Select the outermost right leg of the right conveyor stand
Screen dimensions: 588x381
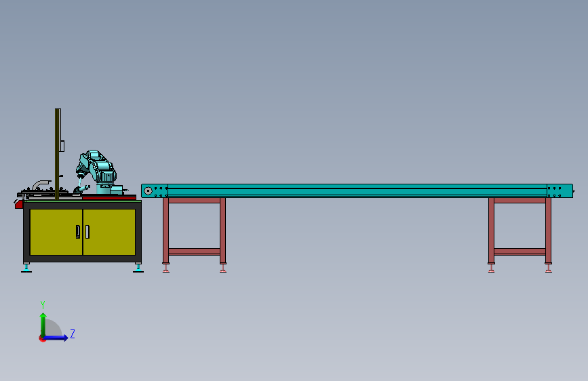click(548, 230)
